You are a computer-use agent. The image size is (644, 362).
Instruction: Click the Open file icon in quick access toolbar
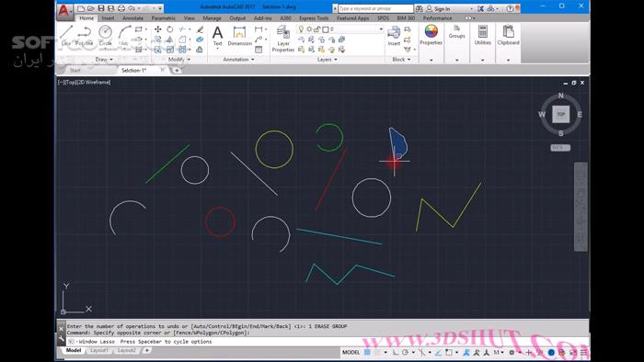click(x=91, y=8)
